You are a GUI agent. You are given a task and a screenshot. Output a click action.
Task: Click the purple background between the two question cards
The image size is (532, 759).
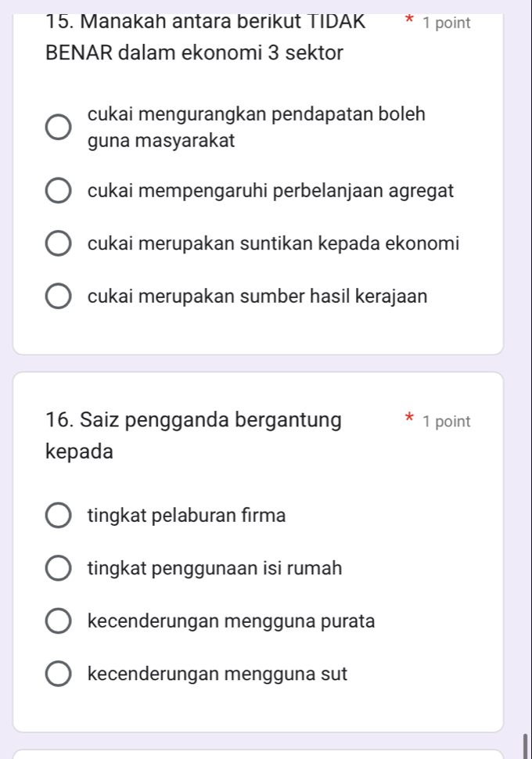point(266,364)
